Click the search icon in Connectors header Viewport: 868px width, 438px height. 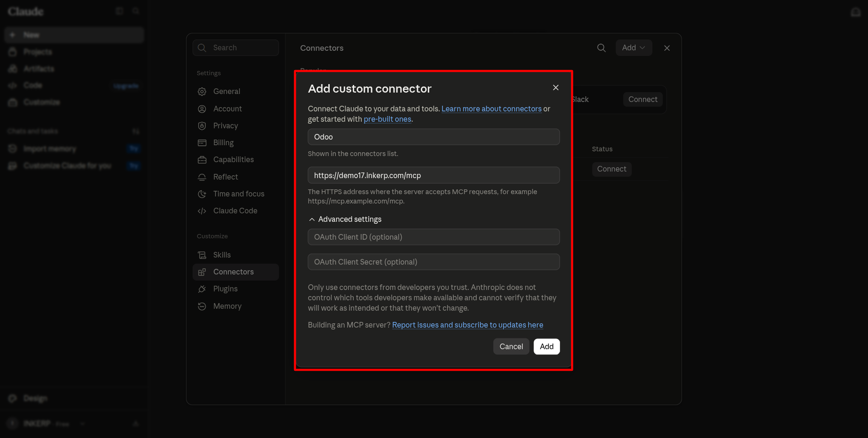click(601, 48)
